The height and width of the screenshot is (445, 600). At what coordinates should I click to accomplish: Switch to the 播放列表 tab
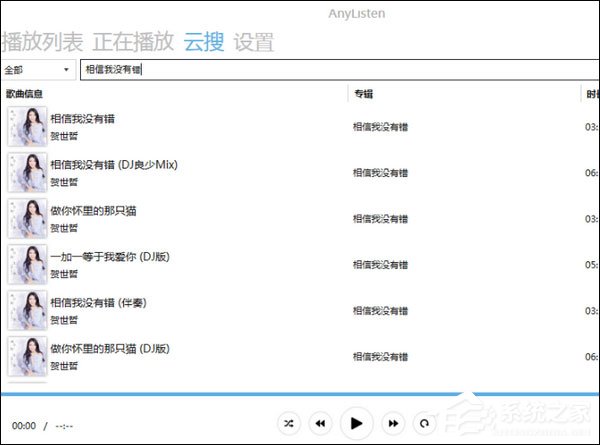tap(43, 42)
